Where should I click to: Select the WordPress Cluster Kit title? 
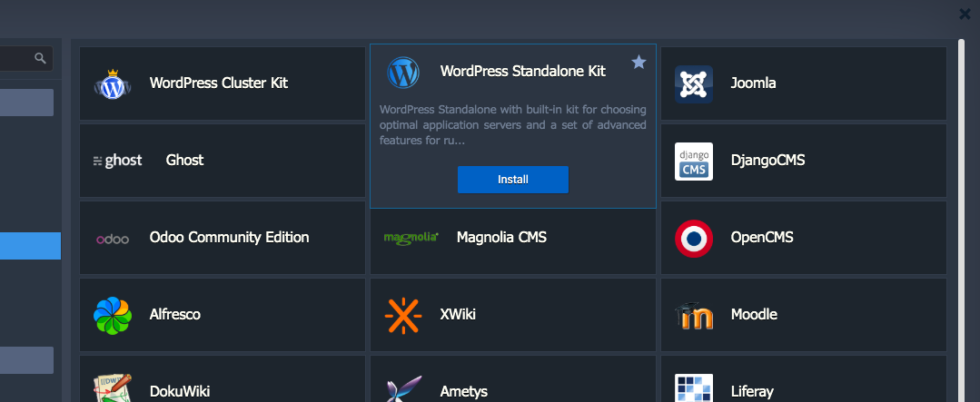(x=219, y=83)
